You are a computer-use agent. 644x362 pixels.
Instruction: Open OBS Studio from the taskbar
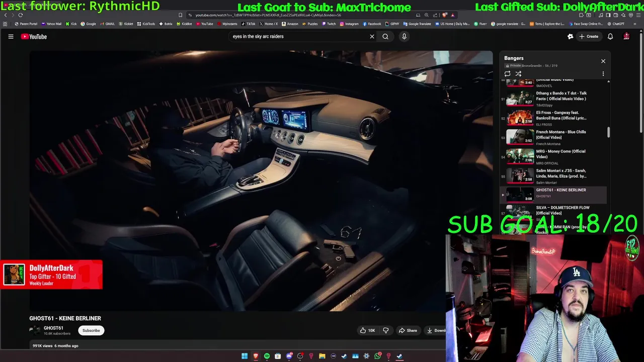(x=300, y=356)
